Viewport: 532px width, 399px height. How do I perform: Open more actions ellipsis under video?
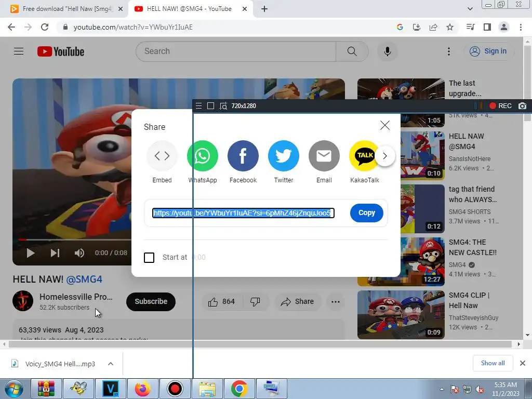point(335,302)
